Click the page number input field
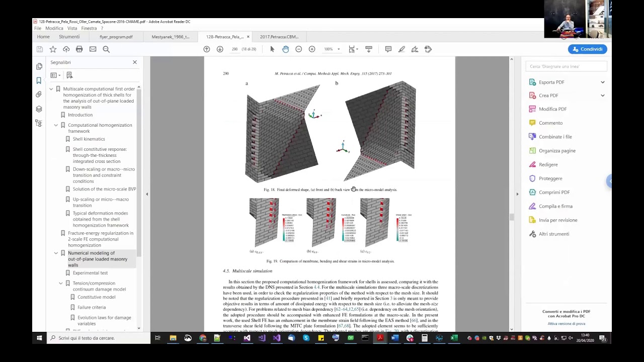This screenshot has height=362, width=644. (234, 49)
